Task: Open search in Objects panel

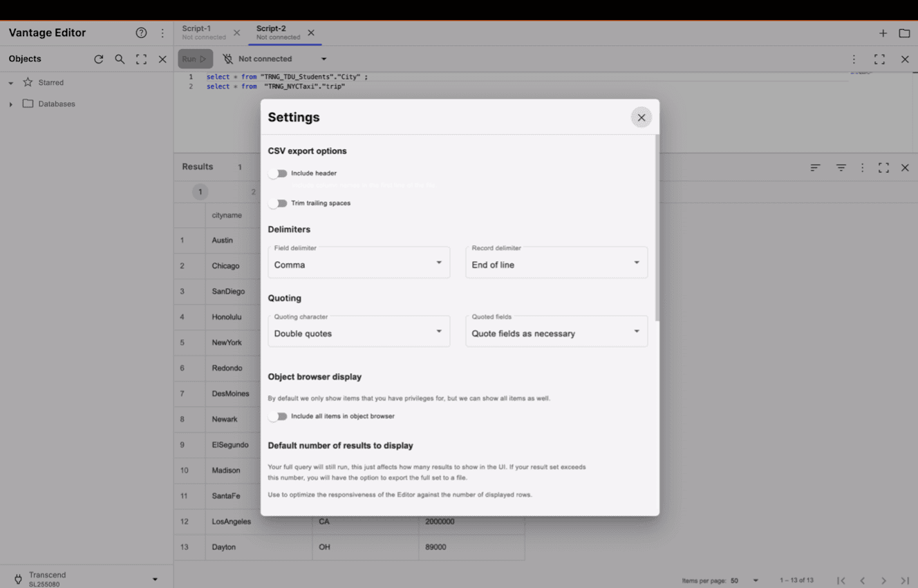Action: pos(120,59)
